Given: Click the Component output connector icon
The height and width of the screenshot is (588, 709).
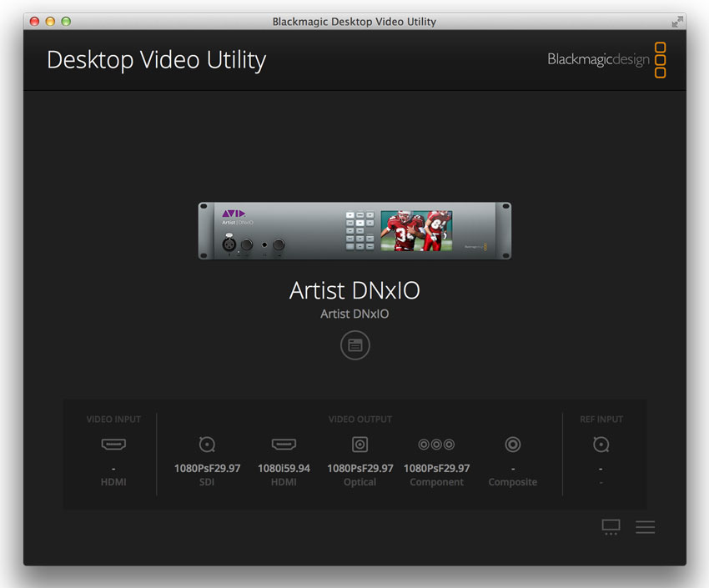Looking at the screenshot, I should pyautogui.click(x=436, y=445).
